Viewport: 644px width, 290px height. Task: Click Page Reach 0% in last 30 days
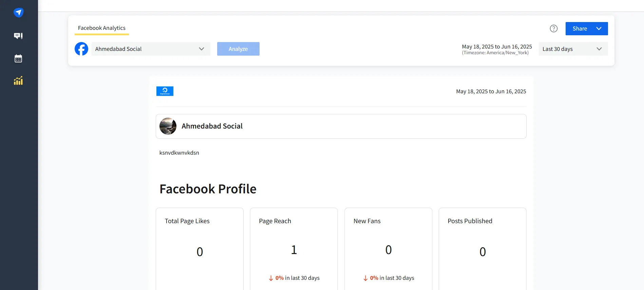pos(294,278)
